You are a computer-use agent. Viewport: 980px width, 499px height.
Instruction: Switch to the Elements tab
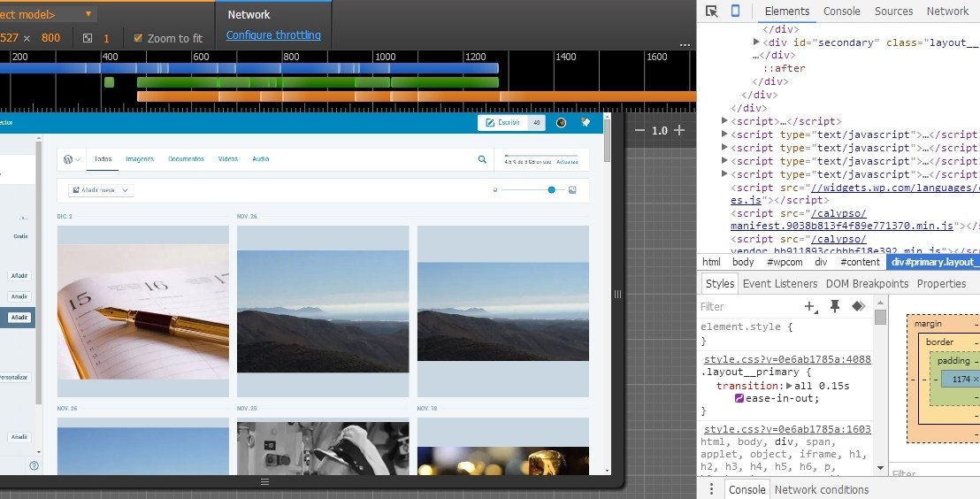[x=787, y=12]
